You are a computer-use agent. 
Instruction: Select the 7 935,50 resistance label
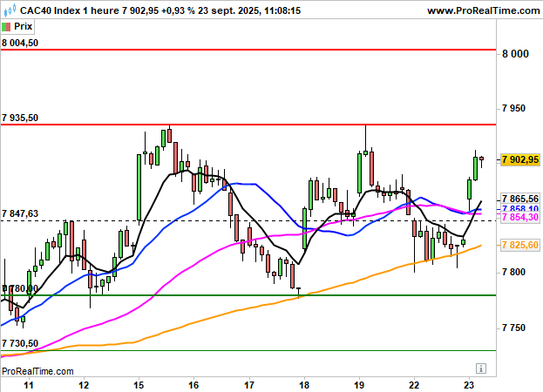tap(20, 118)
